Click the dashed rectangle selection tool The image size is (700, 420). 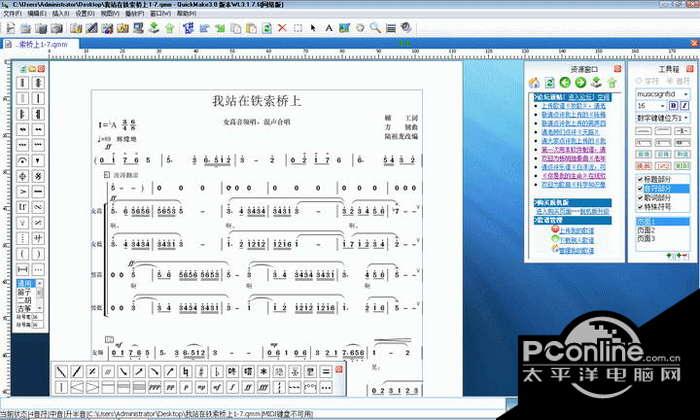298,28
